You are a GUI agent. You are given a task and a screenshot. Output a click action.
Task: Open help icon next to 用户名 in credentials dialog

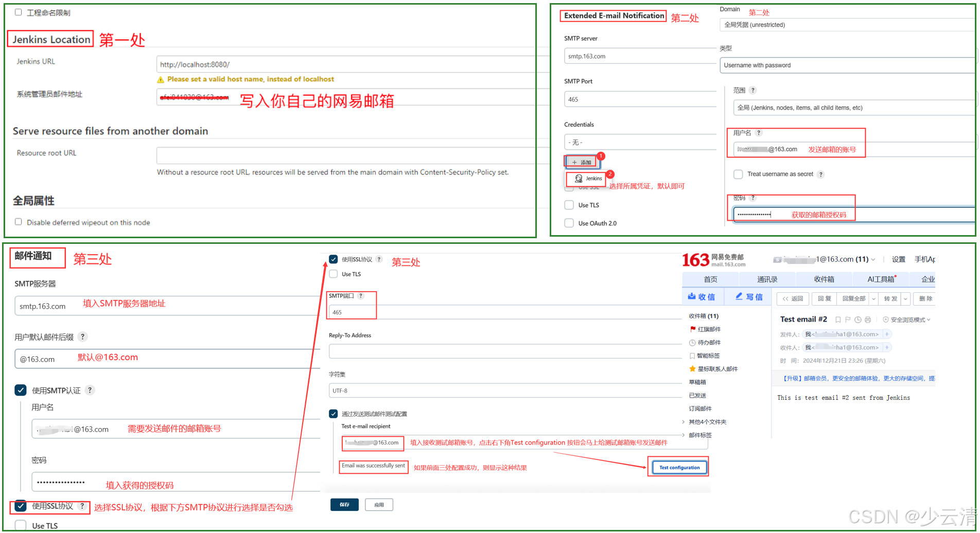[759, 133]
